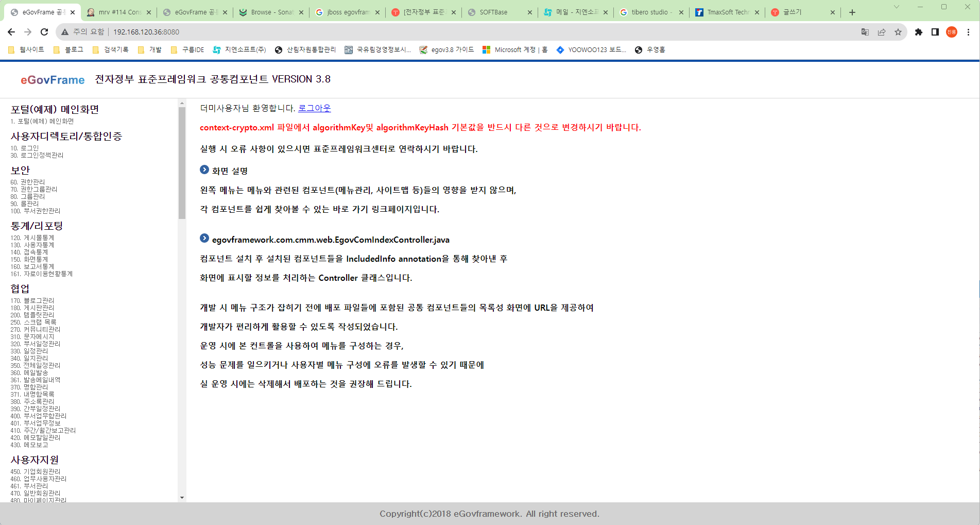The height and width of the screenshot is (525, 980).
Task: Click the address bar URL
Action: click(146, 32)
